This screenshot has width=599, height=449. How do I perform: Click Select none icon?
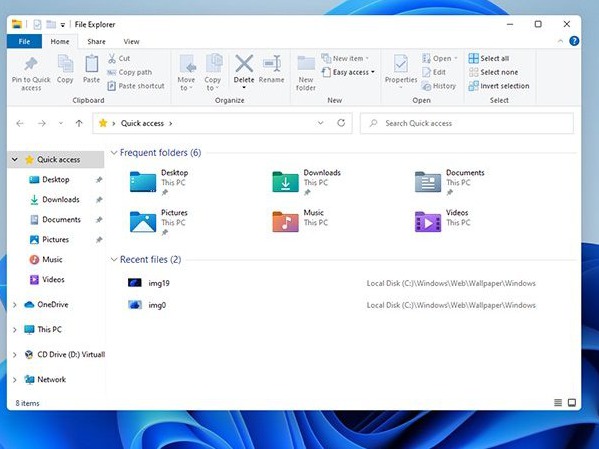click(473, 72)
